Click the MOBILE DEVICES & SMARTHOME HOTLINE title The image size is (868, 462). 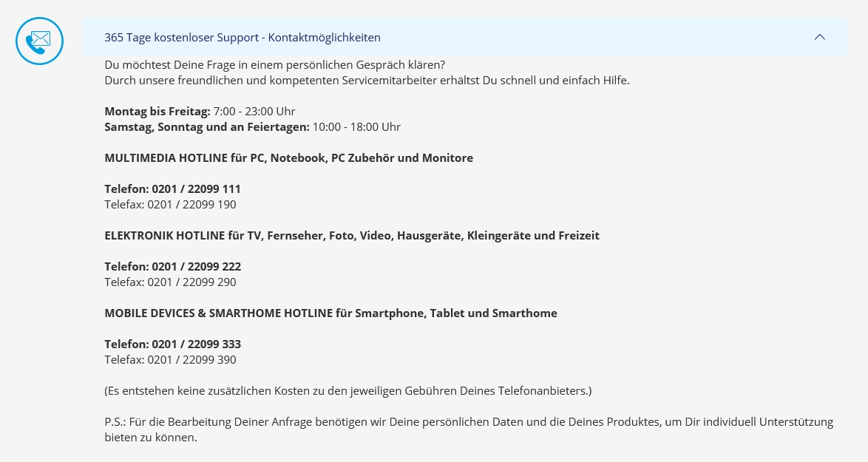coord(330,313)
